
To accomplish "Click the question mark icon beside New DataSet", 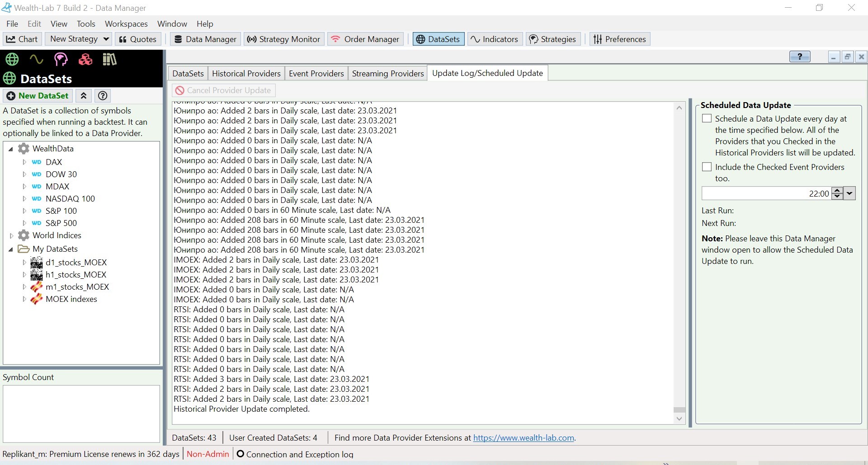I will click(x=103, y=96).
